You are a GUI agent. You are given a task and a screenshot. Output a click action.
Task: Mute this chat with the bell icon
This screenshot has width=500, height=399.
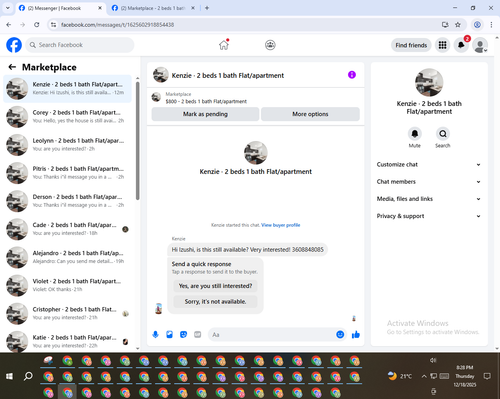(x=415, y=134)
